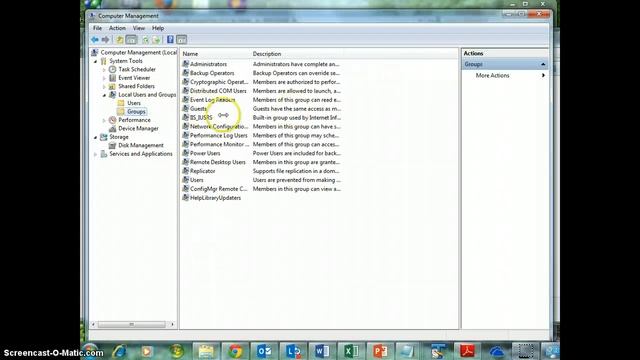Collapse the System Tools tree node
The width and height of the screenshot is (640, 360).
coord(96,61)
